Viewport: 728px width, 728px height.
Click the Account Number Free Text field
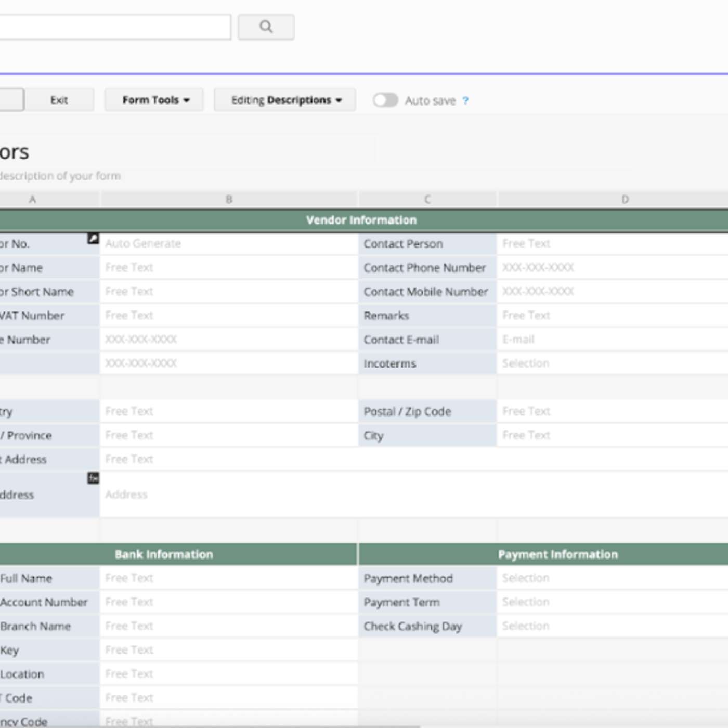[229, 602]
